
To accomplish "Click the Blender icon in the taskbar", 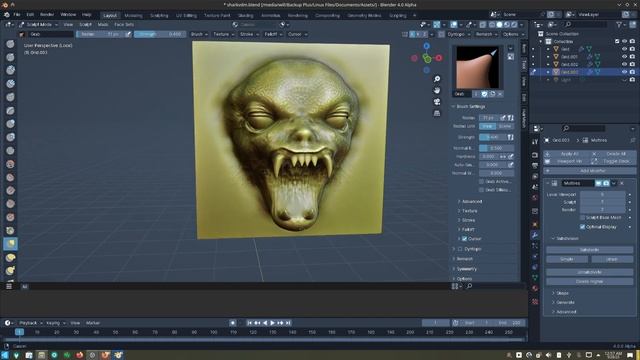I will click(x=118, y=355).
